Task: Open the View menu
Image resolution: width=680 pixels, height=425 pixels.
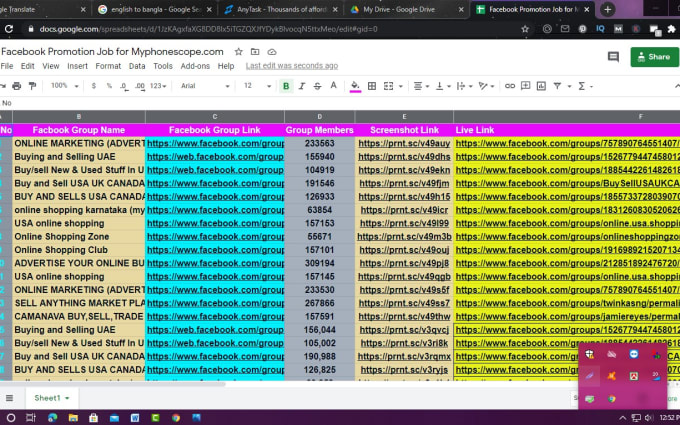Action: coord(50,66)
